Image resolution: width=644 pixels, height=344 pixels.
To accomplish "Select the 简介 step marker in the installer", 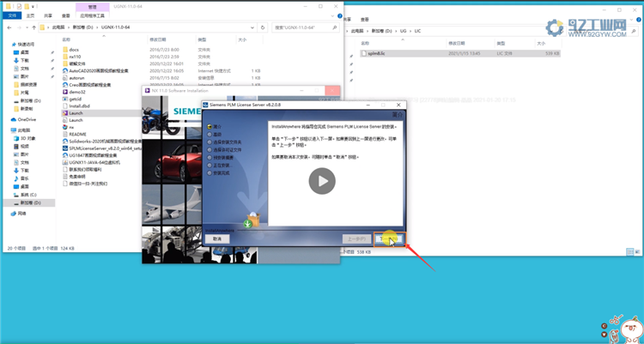I will 214,127.
